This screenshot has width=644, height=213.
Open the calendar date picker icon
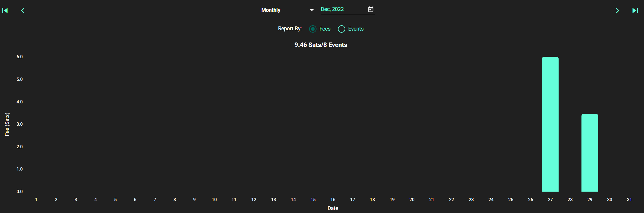click(371, 10)
